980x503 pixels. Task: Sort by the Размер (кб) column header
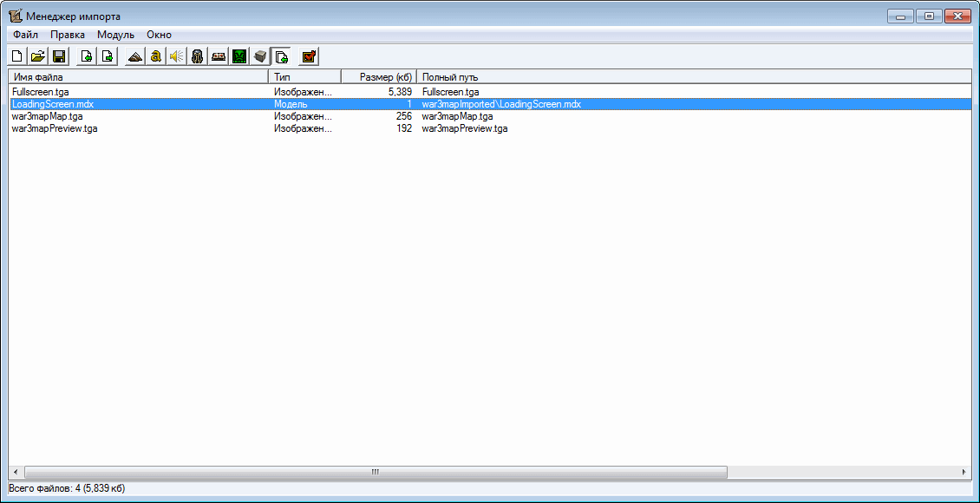[379, 77]
